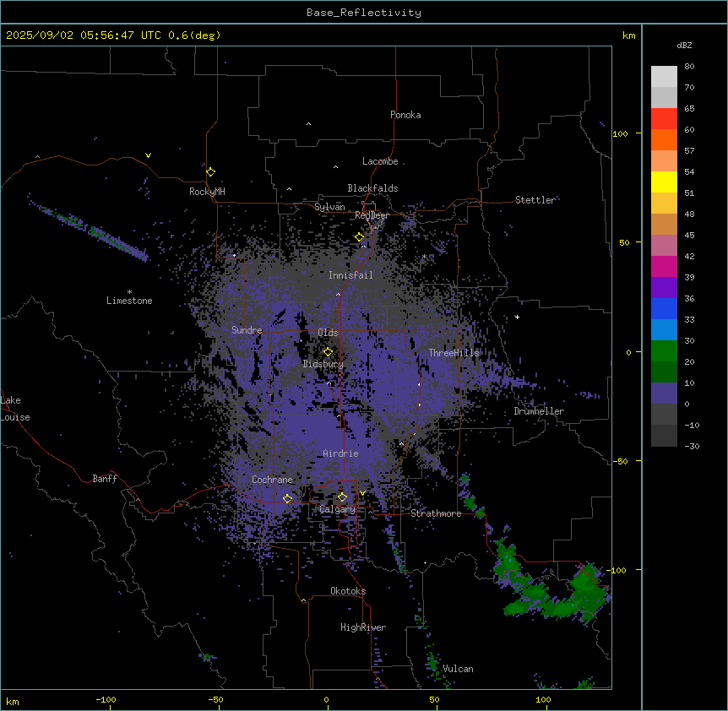
Task: Click the Stettler label
Action: [535, 200]
